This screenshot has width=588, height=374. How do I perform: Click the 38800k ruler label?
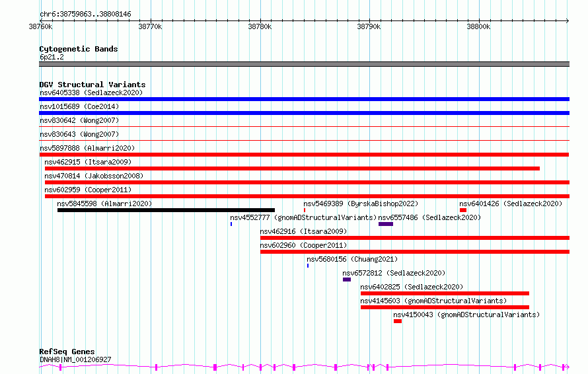tap(478, 26)
